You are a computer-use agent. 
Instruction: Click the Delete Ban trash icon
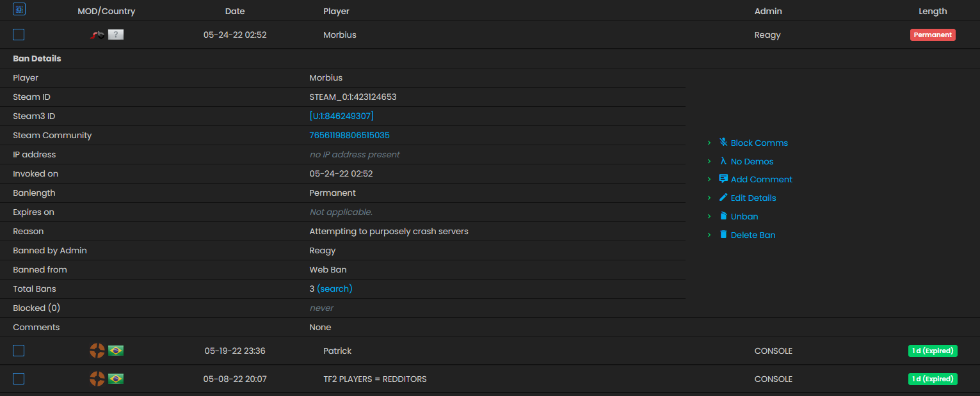point(723,235)
